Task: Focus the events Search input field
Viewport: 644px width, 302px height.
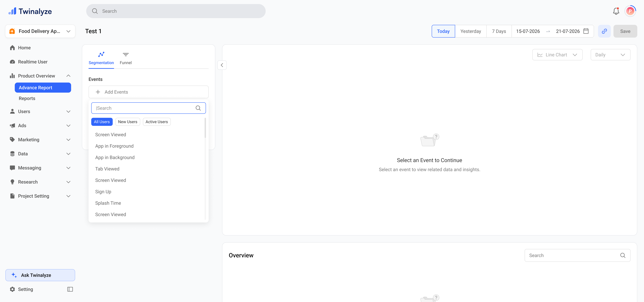Action: point(149,108)
